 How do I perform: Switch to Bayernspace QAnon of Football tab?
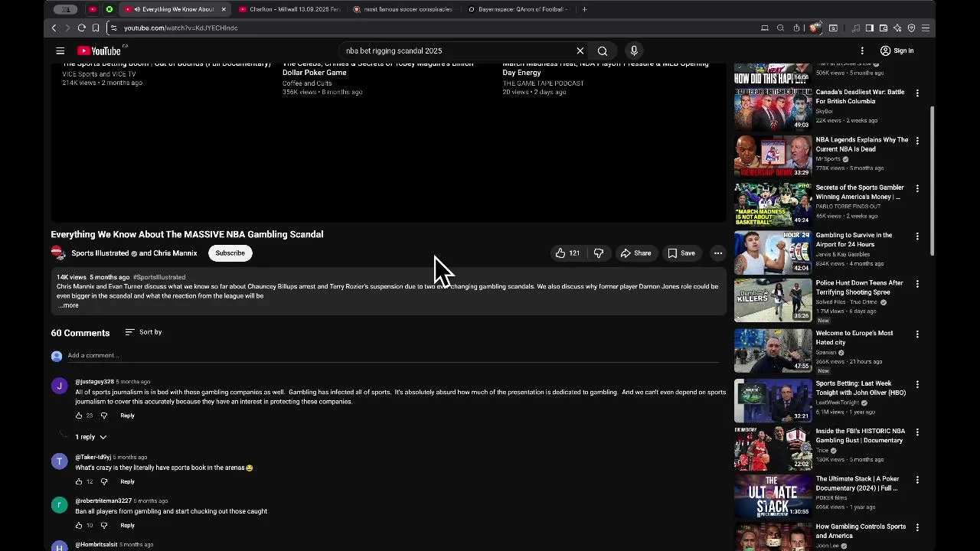coord(517,9)
